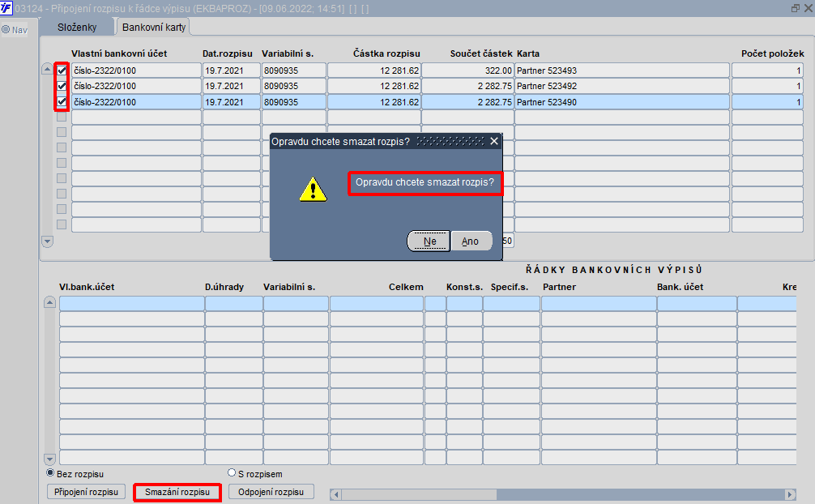Select the 'S rozpisem' radio button

point(232,472)
